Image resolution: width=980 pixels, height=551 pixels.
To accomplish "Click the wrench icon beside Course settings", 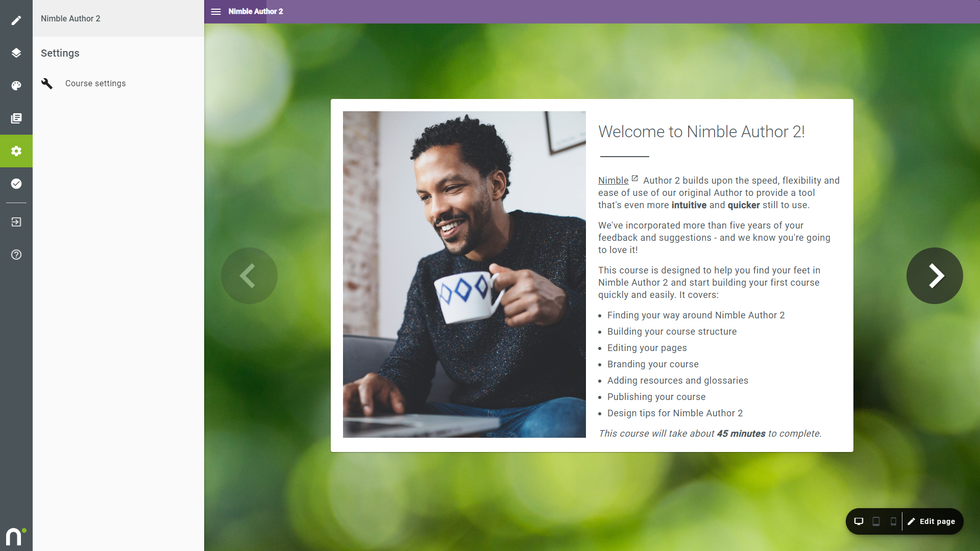I will tap(47, 84).
